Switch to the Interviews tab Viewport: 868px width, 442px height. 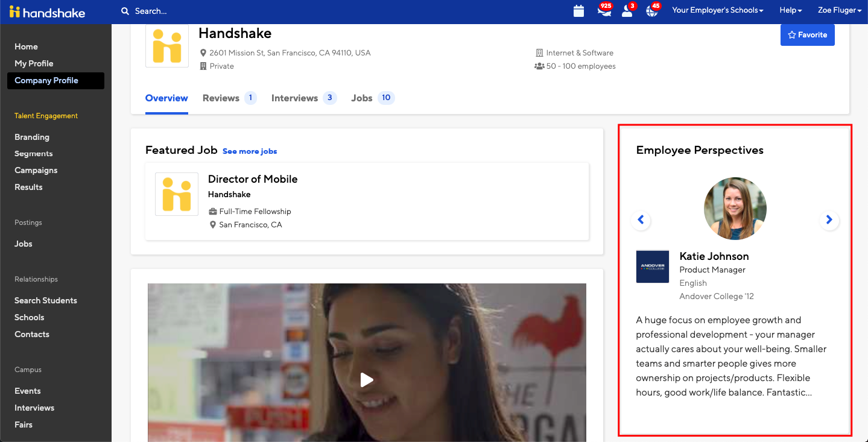pyautogui.click(x=303, y=98)
